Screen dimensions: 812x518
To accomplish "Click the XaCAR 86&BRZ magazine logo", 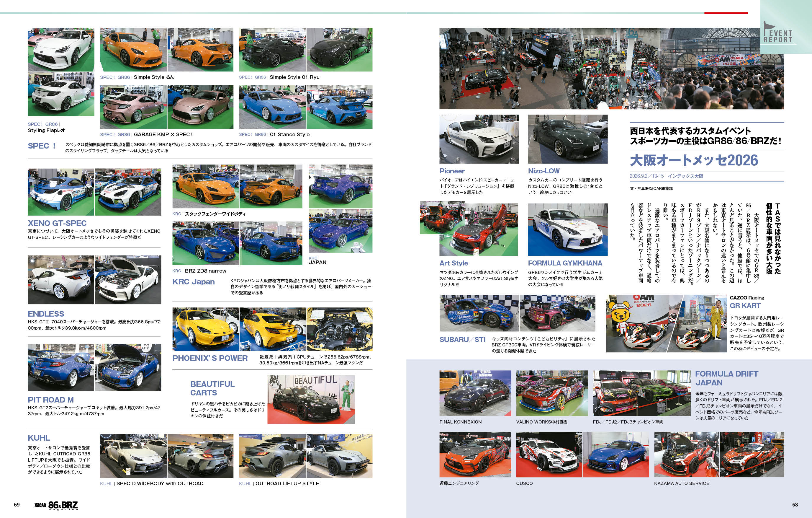I will [x=56, y=505].
